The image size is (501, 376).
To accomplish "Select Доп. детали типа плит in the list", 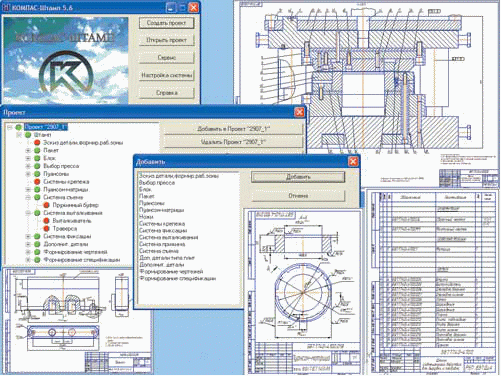I will tap(167, 258).
